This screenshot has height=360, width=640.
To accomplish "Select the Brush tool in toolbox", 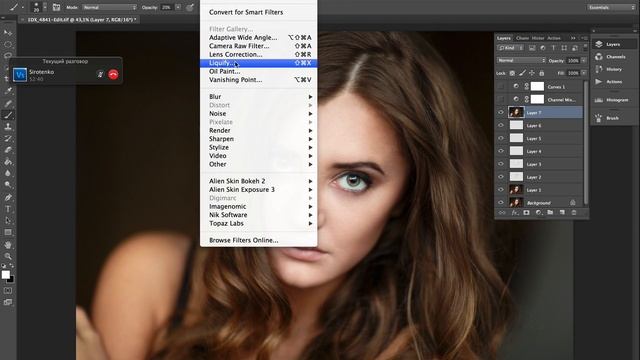I will (x=8, y=115).
